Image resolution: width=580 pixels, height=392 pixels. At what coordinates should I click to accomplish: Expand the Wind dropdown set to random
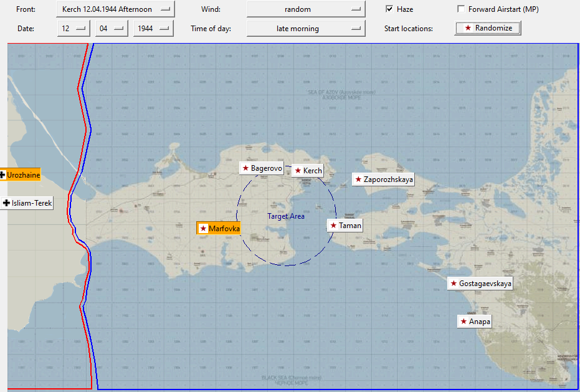point(306,9)
